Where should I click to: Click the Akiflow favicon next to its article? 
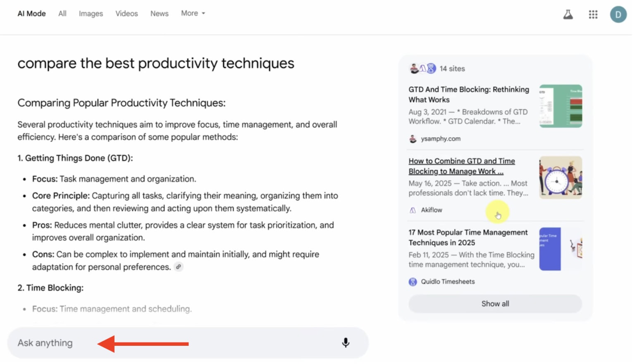pyautogui.click(x=413, y=210)
